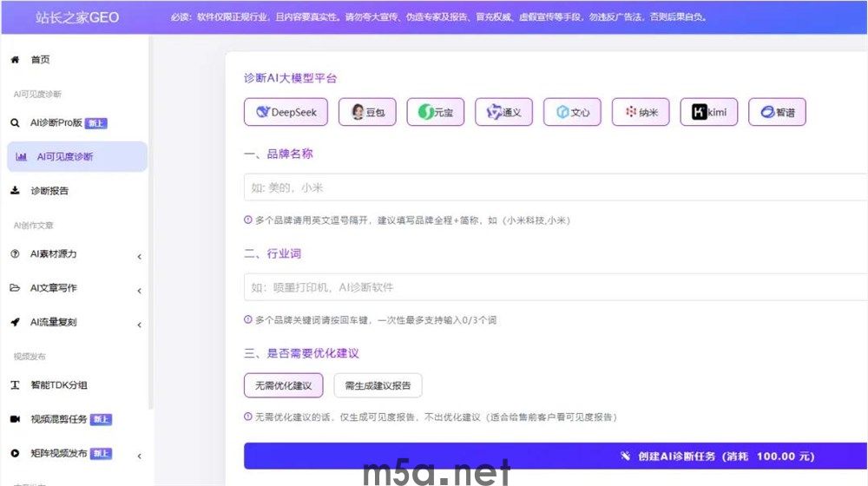
Task: Click the 智谱 blue circle logo
Action: (x=767, y=112)
